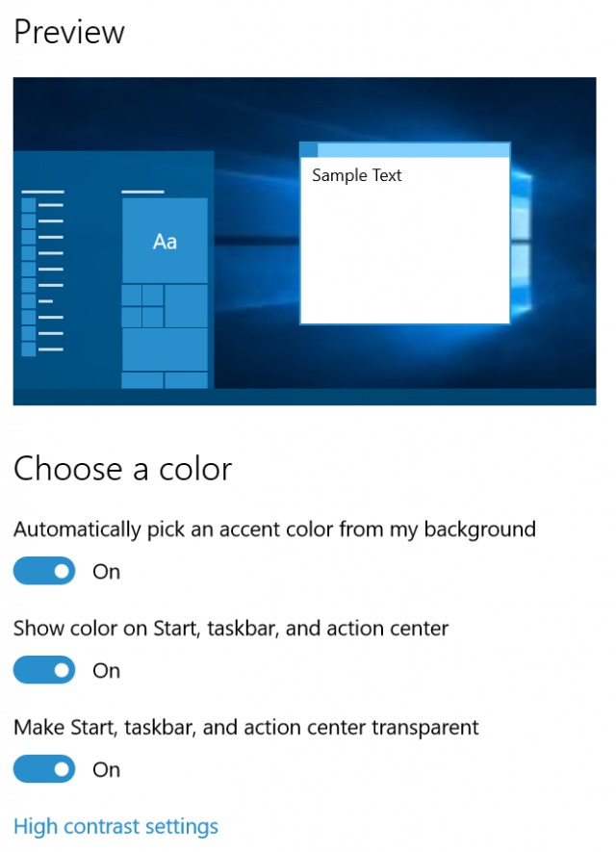Click the "Show color on Start" label text

[231, 629]
